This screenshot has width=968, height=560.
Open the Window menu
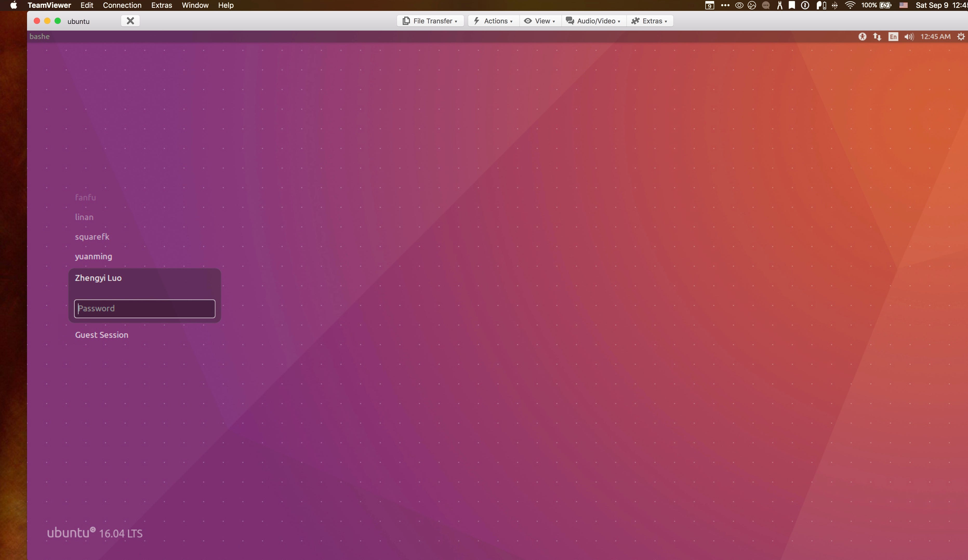coord(195,5)
